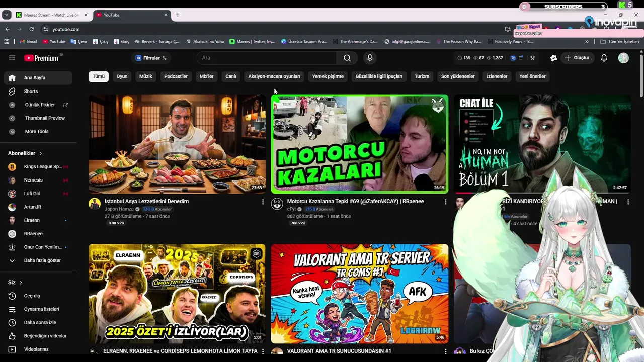
Task: Select the İzlenenler filter chip
Action: coord(497,76)
